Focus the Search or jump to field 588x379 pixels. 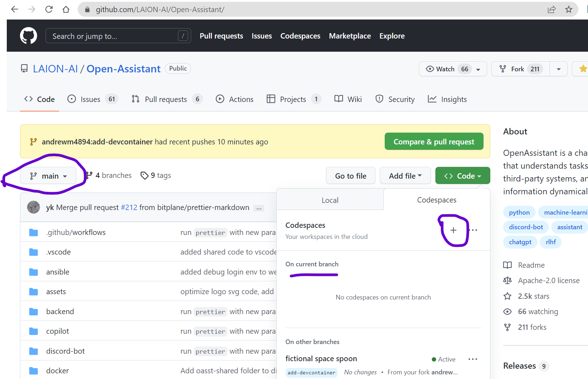118,36
